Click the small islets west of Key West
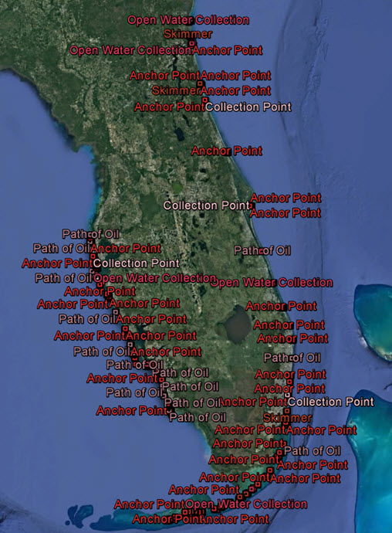Viewport: 392px width, 533px height. (80, 513)
